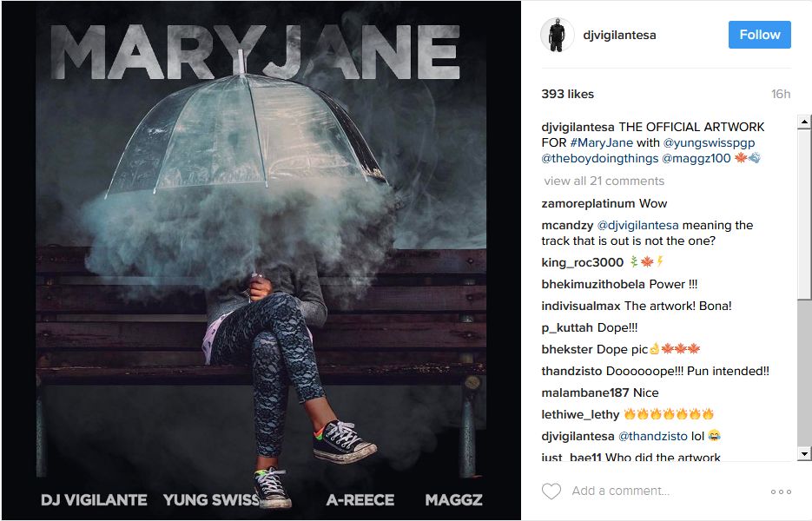This screenshot has height=521, width=812.
Task: Click the scrollbar down arrow
Action: click(804, 454)
